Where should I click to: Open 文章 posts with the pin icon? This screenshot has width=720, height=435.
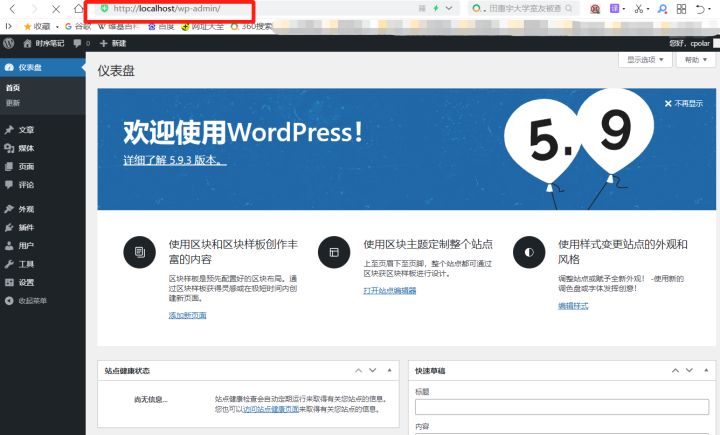pyautogui.click(x=42, y=130)
